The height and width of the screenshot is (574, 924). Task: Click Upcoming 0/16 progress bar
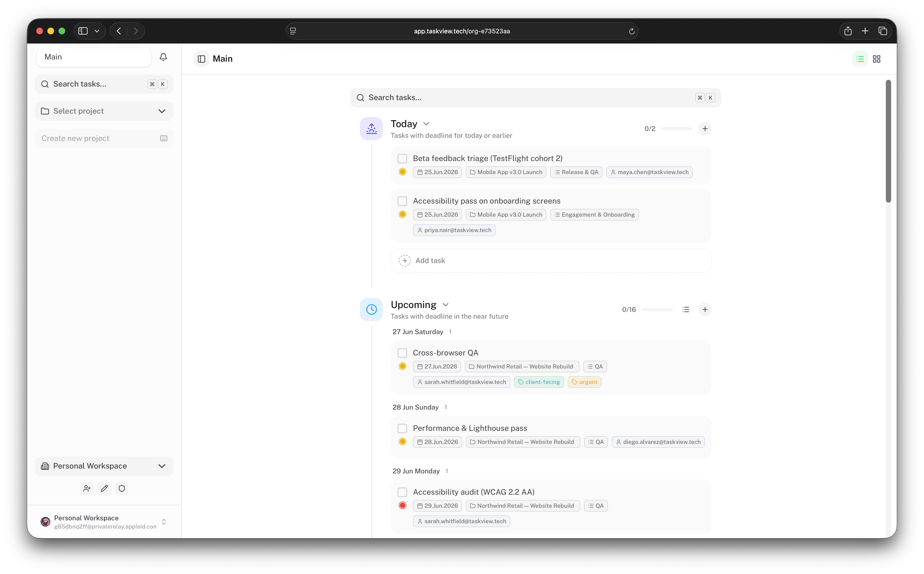[x=657, y=309]
